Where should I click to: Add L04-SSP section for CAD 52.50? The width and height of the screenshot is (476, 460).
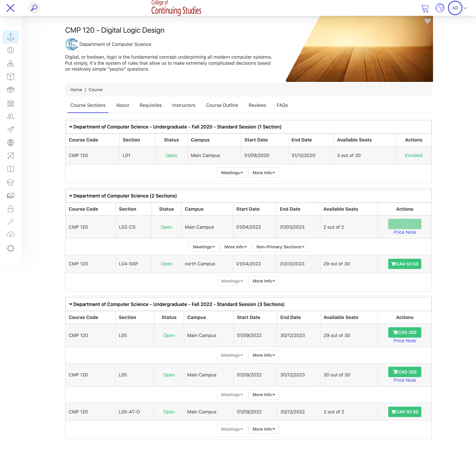tap(405, 264)
